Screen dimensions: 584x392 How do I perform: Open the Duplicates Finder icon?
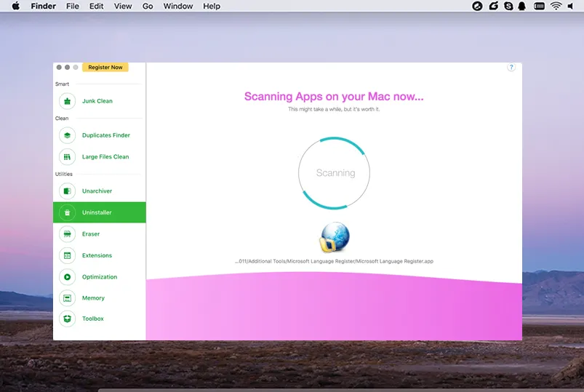click(67, 135)
